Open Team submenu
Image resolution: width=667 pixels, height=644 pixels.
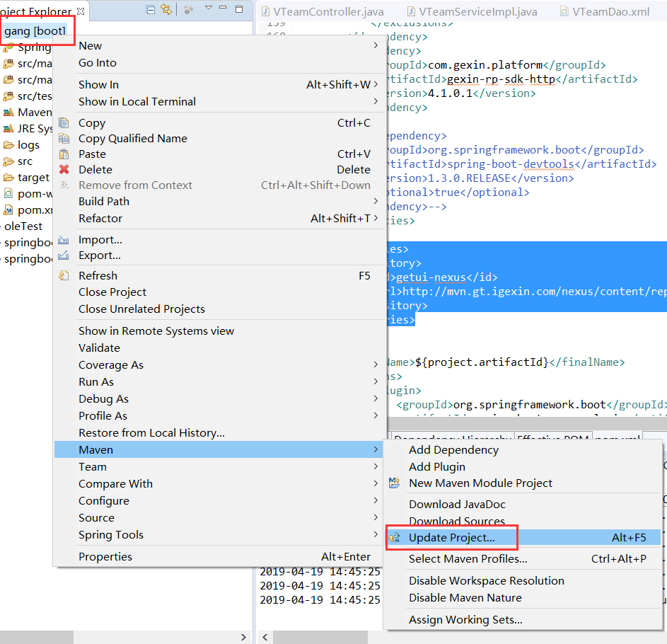(219, 467)
